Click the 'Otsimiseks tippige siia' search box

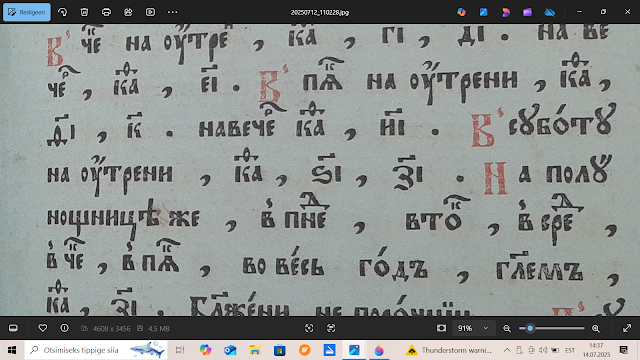(96, 350)
